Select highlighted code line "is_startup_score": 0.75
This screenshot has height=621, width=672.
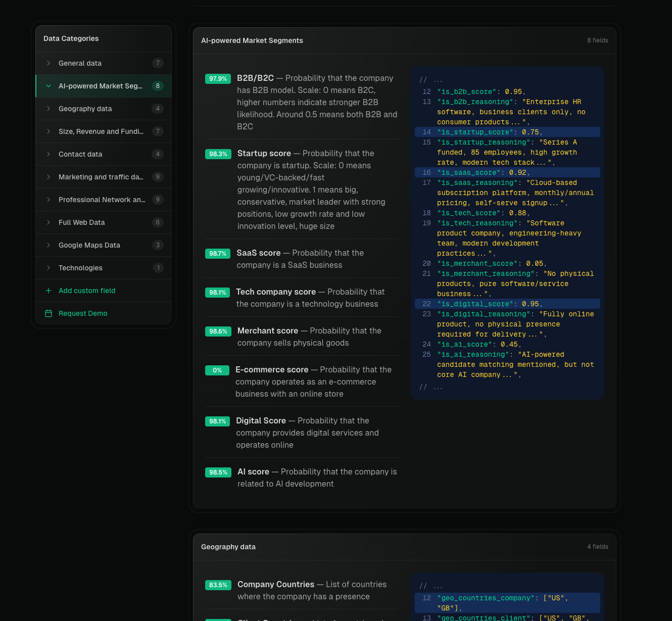tap(507, 132)
